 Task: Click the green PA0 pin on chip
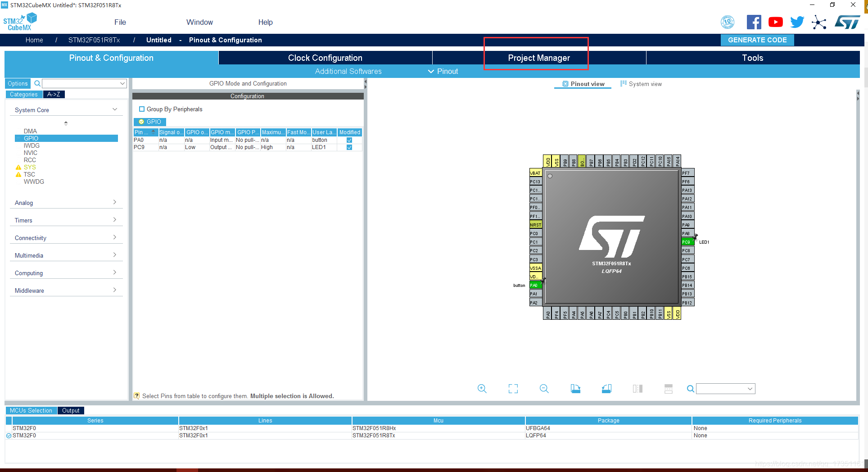536,285
